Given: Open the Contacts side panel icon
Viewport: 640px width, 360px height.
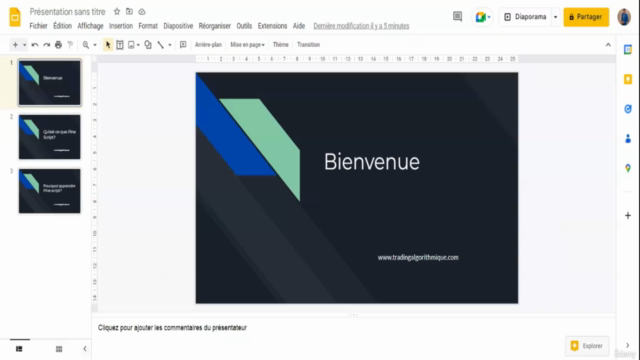Looking at the screenshot, I should tap(628, 139).
